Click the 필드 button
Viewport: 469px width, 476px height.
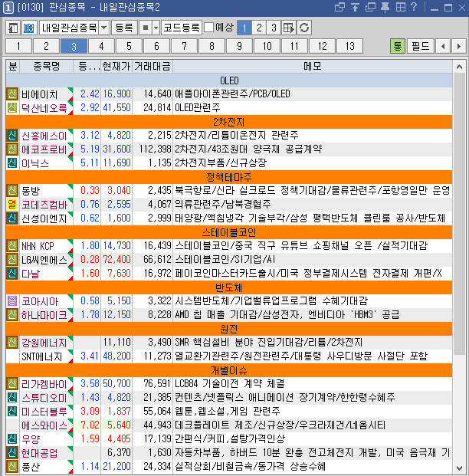(421, 46)
